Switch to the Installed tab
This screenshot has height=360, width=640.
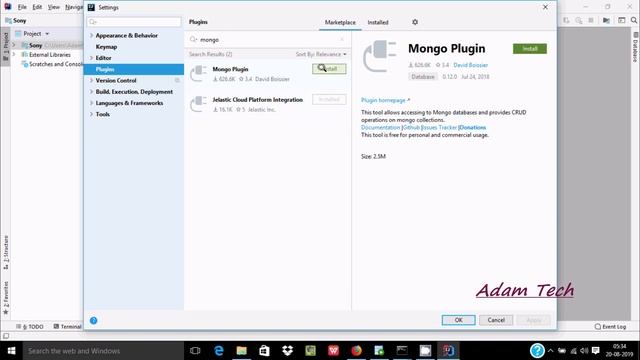[x=378, y=22]
